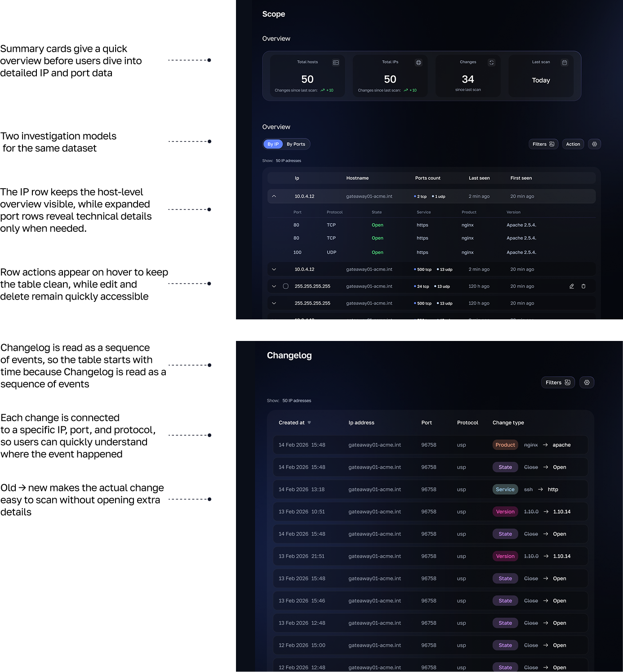The image size is (623, 672).
Task: Click the Scope page title
Action: [274, 14]
